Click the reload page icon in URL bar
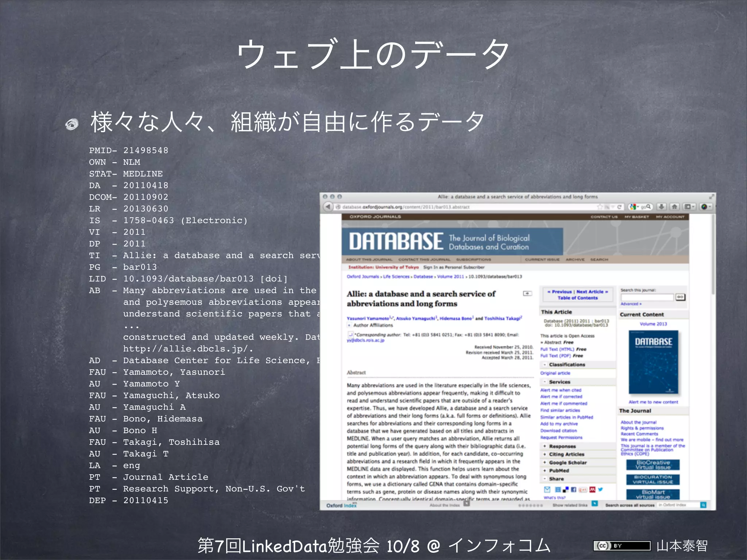The height and width of the screenshot is (560, 747). coord(619,207)
